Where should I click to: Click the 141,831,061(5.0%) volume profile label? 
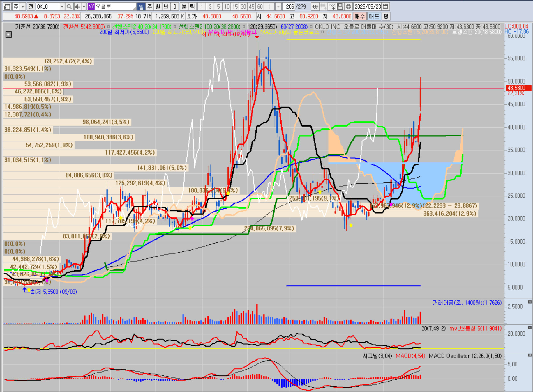pyautogui.click(x=162, y=168)
